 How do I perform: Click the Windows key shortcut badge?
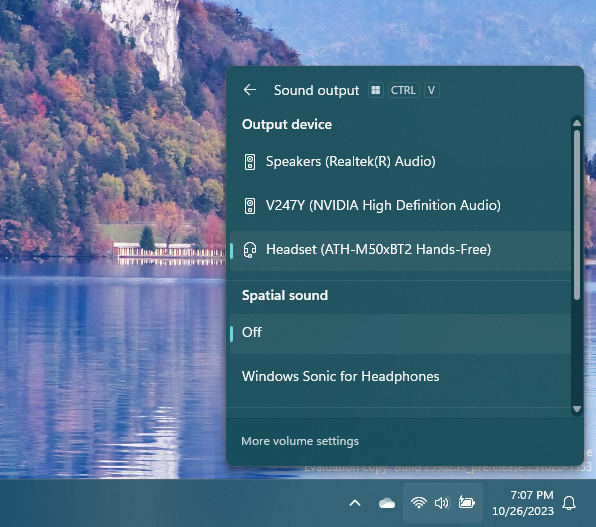click(376, 90)
